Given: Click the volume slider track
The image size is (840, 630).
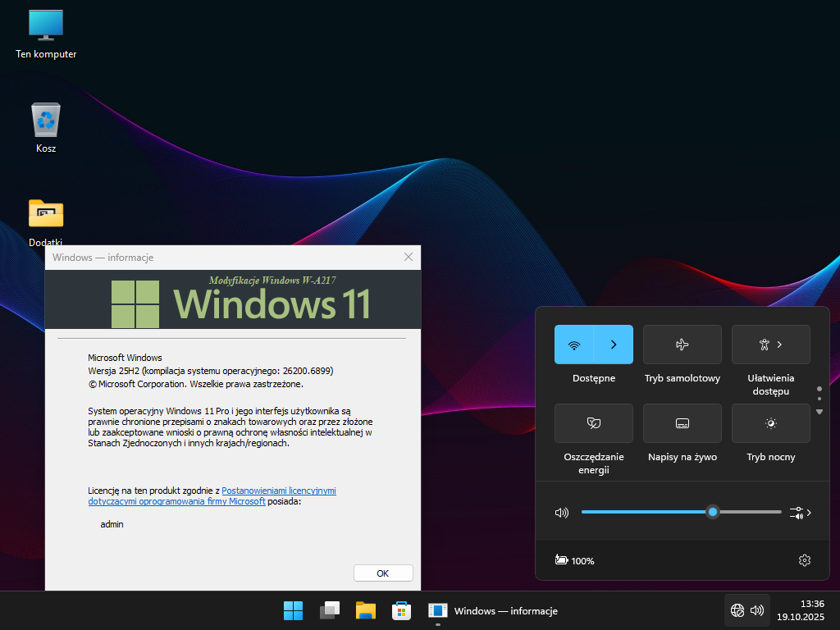Looking at the screenshot, I should (x=640, y=512).
